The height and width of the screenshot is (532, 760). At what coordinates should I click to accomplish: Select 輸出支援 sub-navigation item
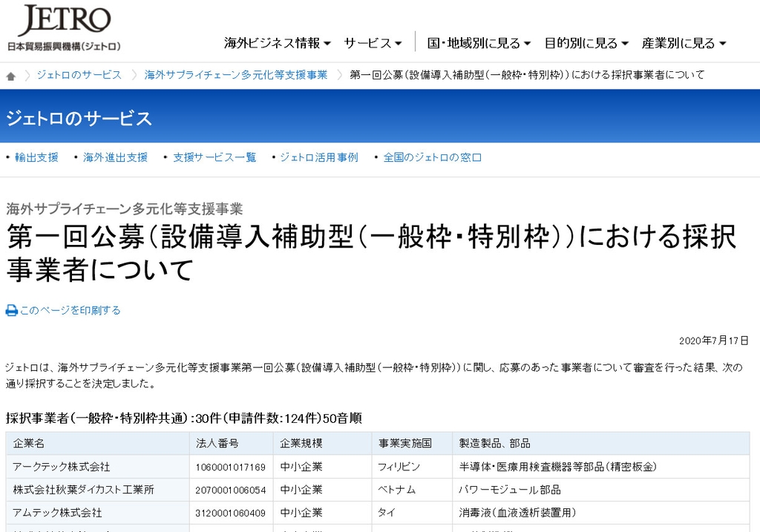pyautogui.click(x=36, y=157)
